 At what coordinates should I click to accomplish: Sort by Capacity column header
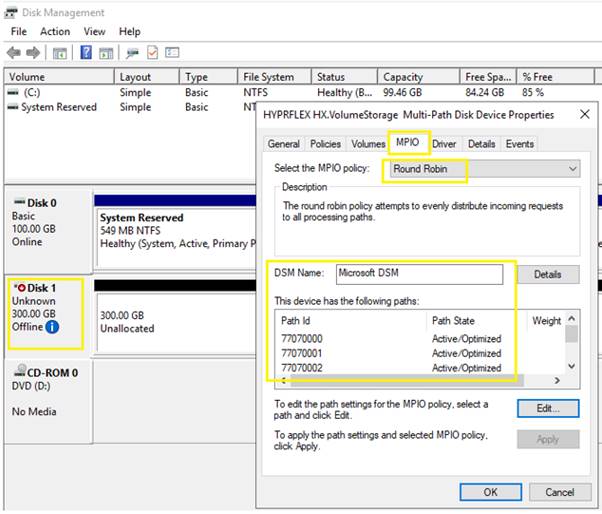pos(418,77)
